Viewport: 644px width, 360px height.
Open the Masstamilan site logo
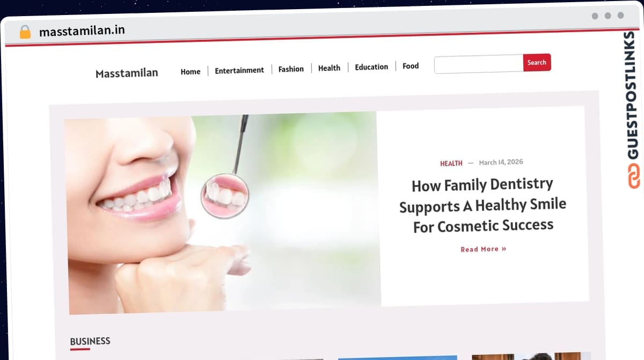tap(127, 73)
